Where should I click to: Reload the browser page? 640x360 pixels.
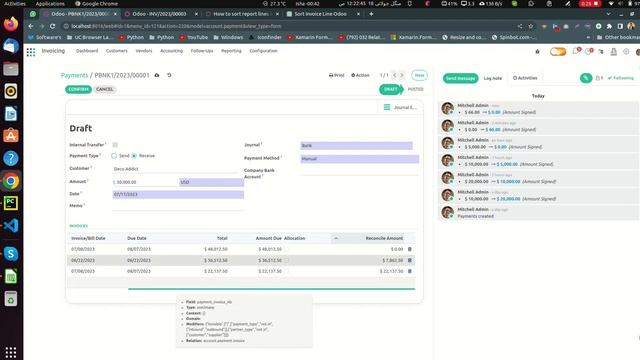(52, 26)
